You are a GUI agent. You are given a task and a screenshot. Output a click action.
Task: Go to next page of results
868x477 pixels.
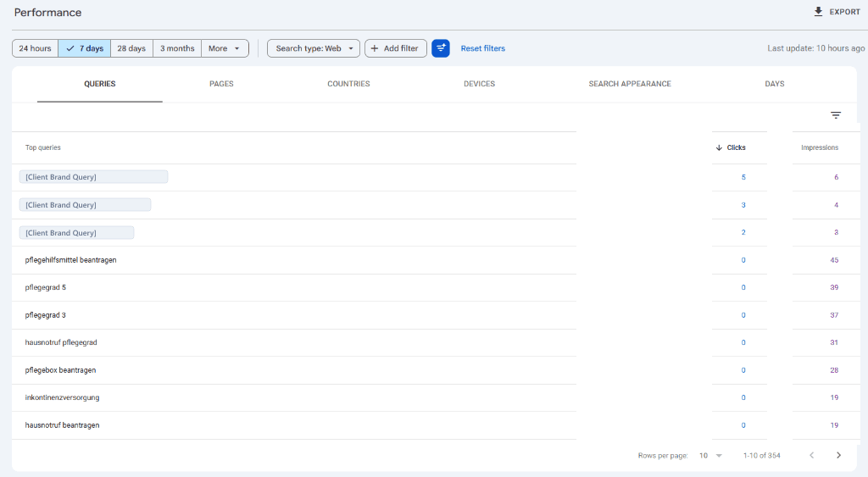[838, 456]
